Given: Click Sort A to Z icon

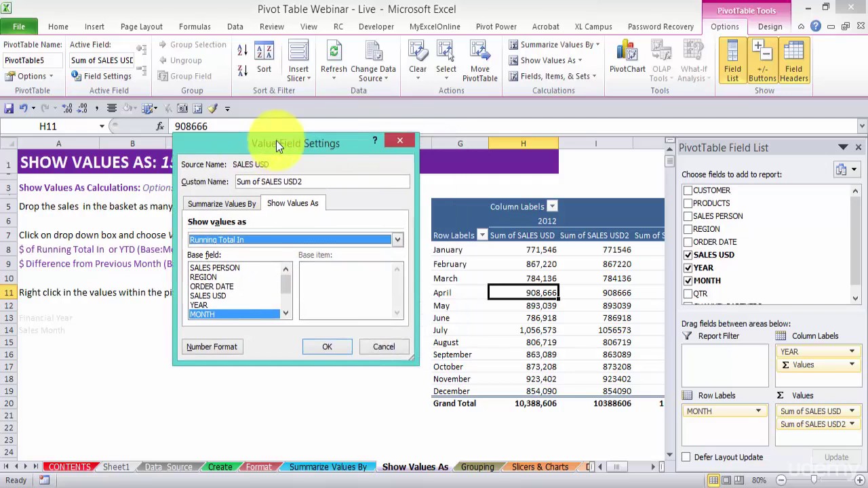Looking at the screenshot, I should [x=242, y=52].
